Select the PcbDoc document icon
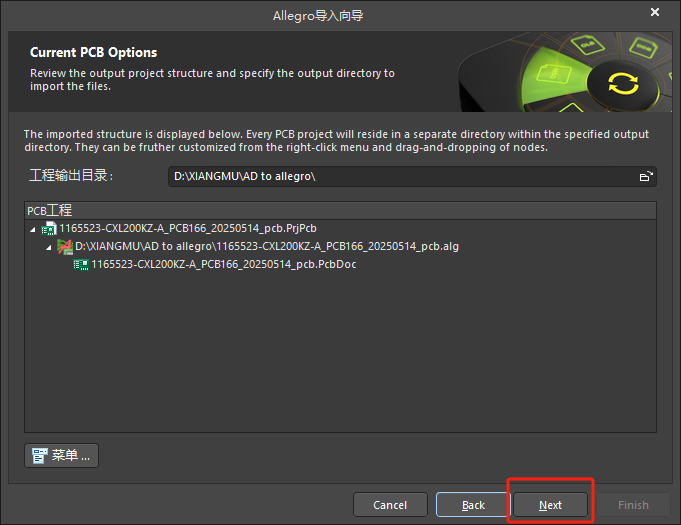This screenshot has height=525, width=681. click(x=81, y=264)
